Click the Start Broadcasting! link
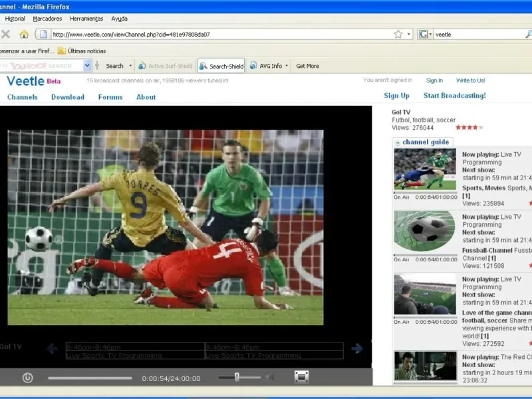Image resolution: width=532 pixels, height=399 pixels. [454, 96]
